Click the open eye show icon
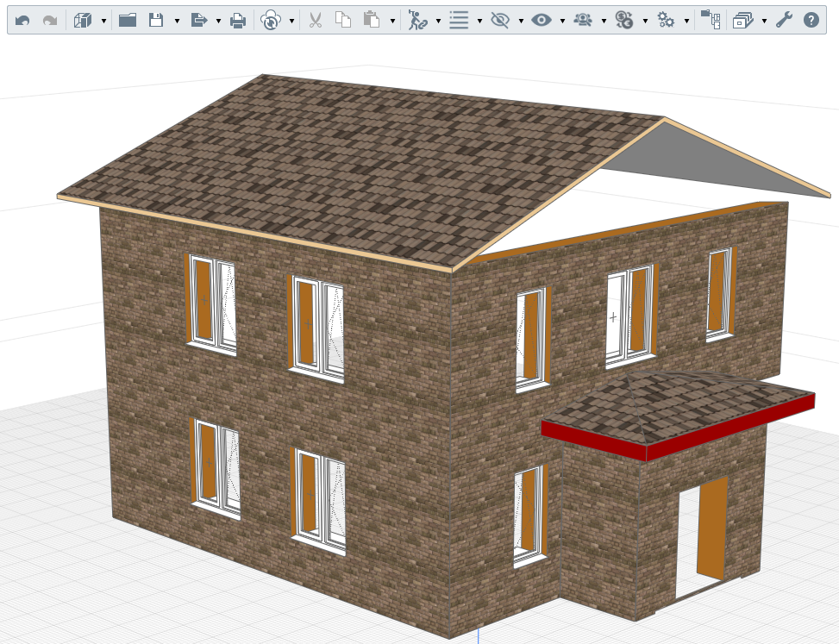 (x=542, y=21)
